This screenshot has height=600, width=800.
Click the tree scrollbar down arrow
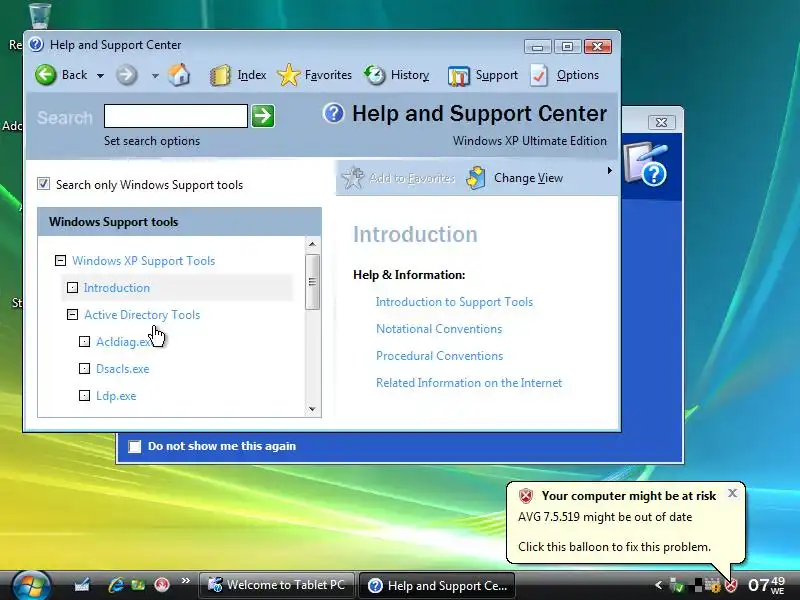[x=313, y=409]
